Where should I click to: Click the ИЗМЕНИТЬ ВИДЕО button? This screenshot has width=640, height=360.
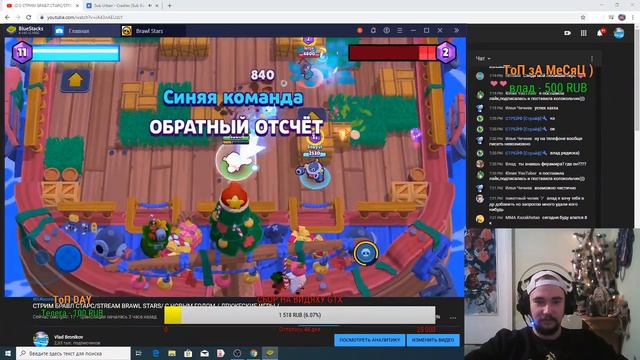tap(433, 340)
